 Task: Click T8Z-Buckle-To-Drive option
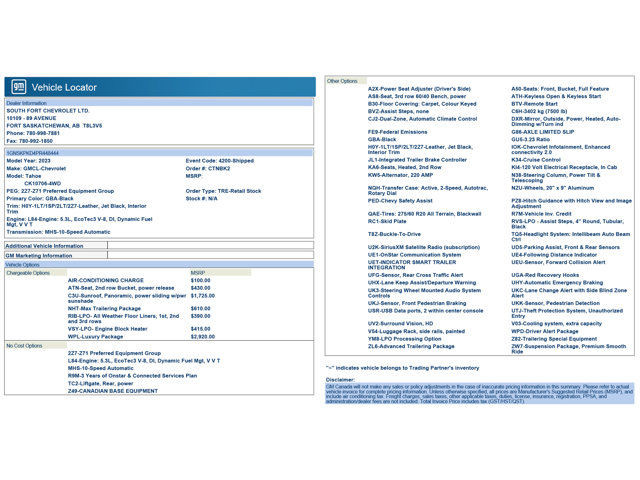tap(394, 234)
